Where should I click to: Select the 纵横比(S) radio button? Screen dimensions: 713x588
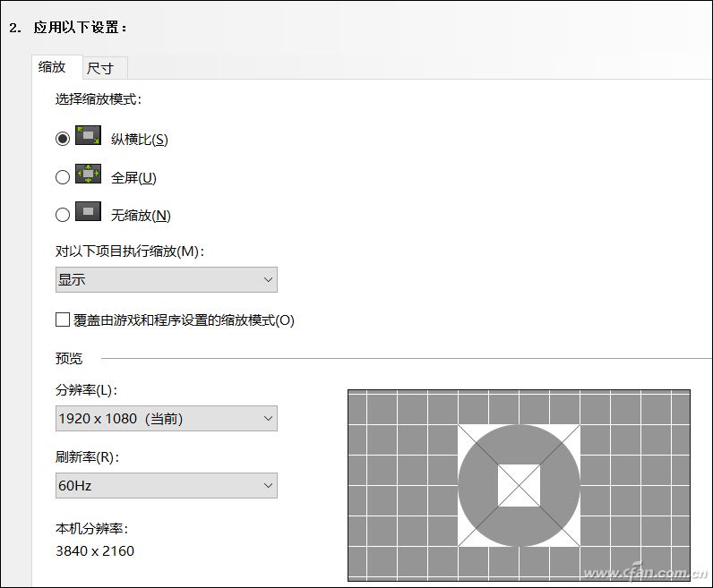[x=63, y=138]
